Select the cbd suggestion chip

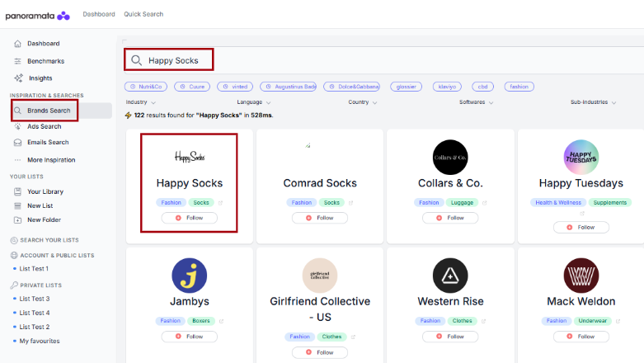pyautogui.click(x=482, y=87)
